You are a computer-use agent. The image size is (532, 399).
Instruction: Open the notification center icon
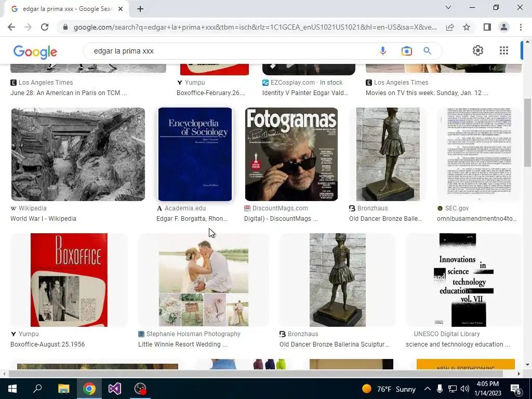[516, 389]
